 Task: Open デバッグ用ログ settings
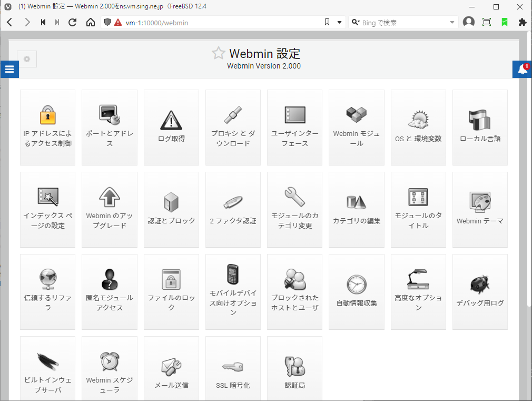click(480, 292)
